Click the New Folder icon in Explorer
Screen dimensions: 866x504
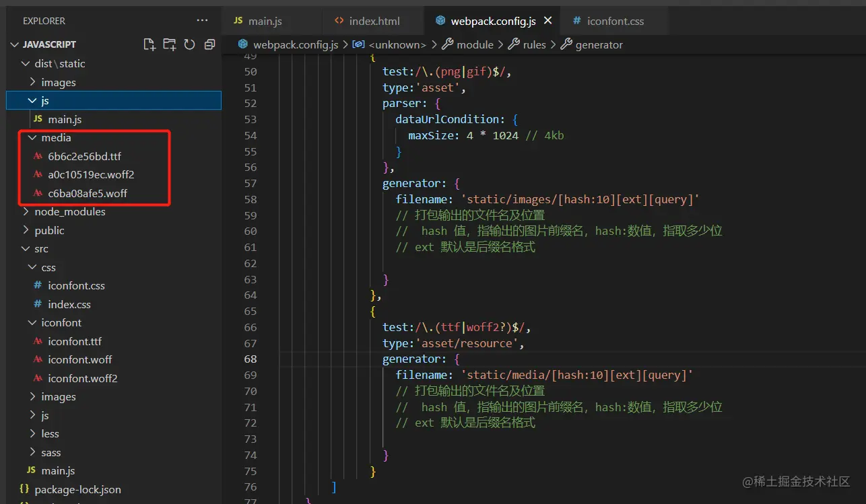(169, 44)
